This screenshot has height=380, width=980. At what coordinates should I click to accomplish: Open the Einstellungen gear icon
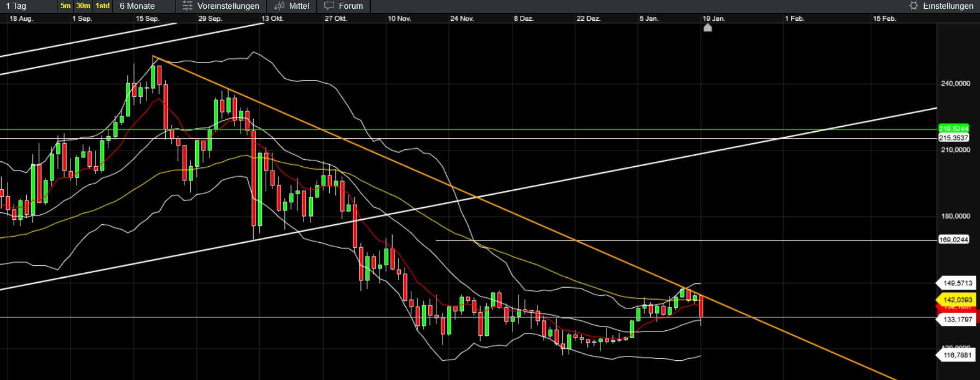(x=913, y=6)
